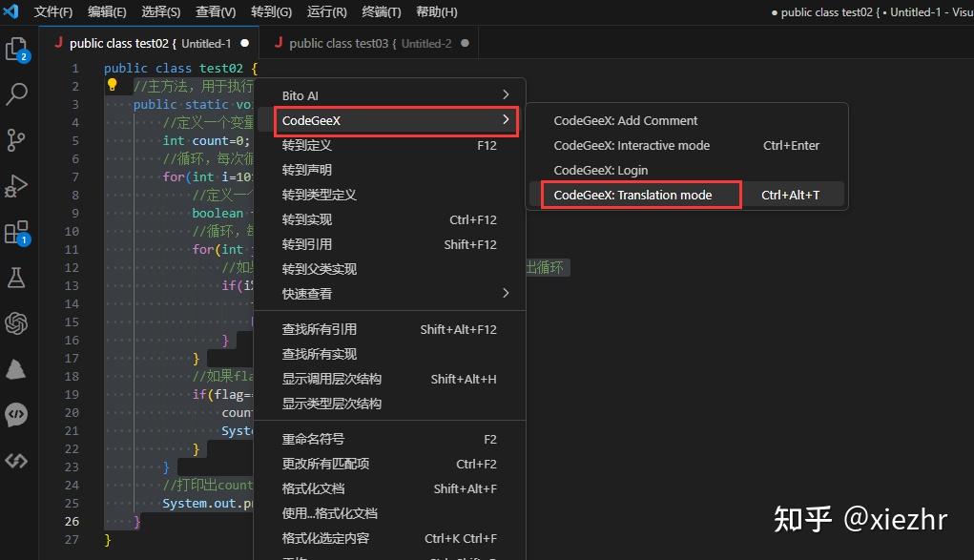Choose 转到引用 from the context menu
The width and height of the screenshot is (974, 560).
[390, 244]
